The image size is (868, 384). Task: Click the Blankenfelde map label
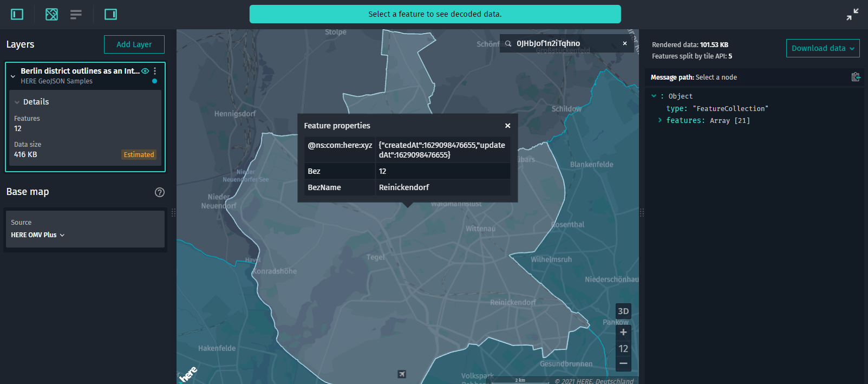tap(592, 165)
